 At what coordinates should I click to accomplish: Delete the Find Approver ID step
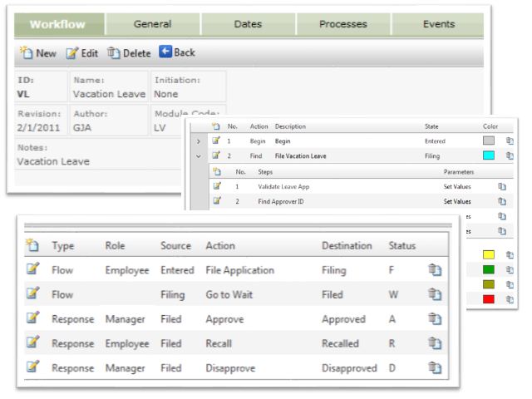502,201
